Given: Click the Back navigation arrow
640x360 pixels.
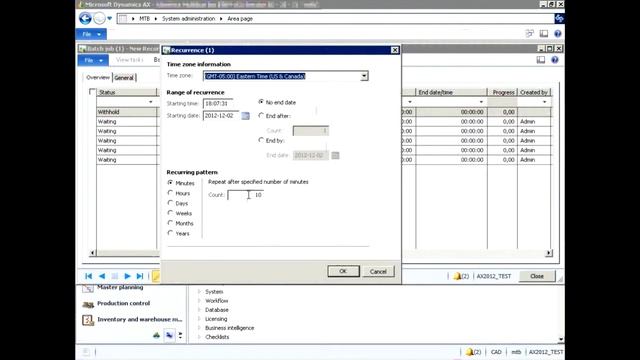Looking at the screenshot, I should click(85, 18).
